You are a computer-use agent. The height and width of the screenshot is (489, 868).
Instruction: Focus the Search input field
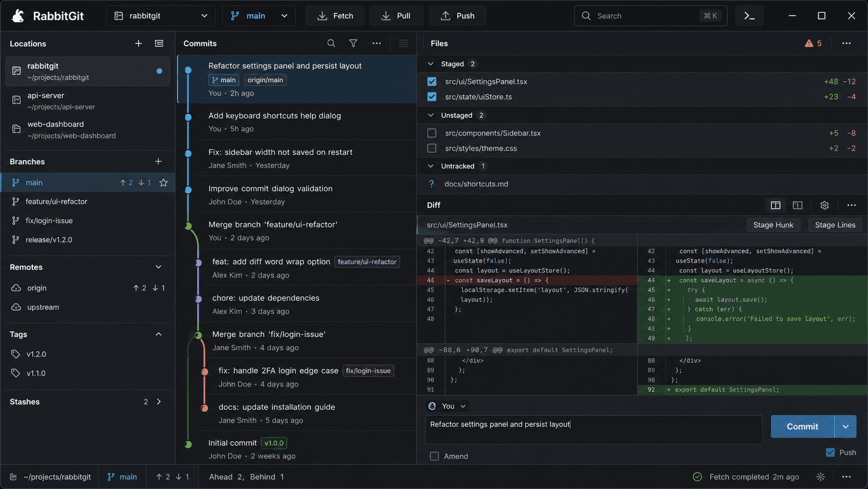[x=650, y=16]
